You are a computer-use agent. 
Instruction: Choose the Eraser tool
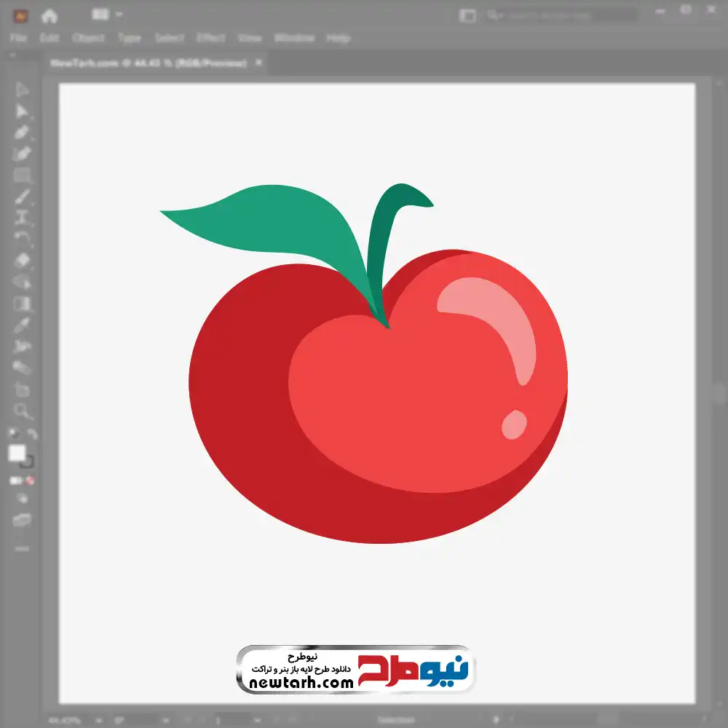click(22, 260)
